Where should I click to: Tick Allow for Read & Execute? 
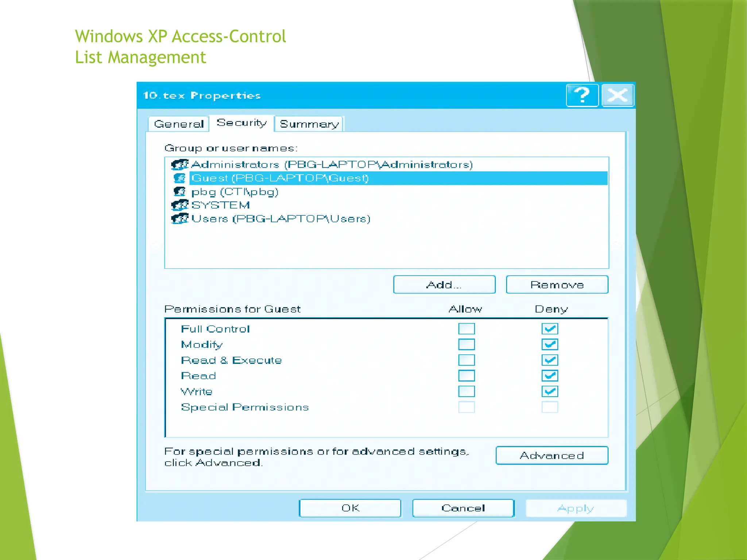[467, 360]
